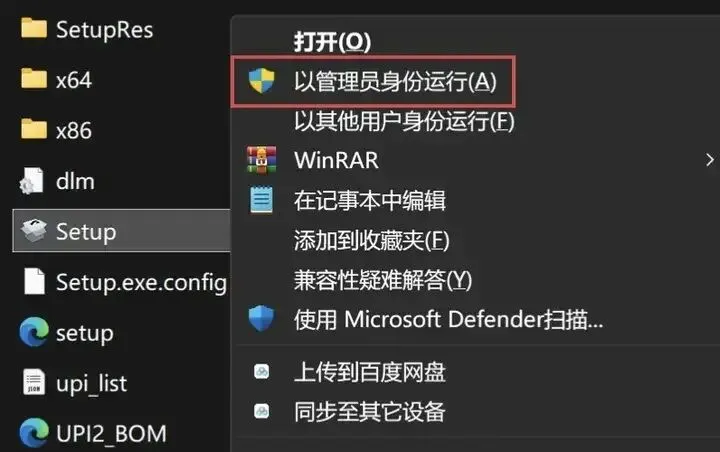Click the WinRAR books icon

click(261, 160)
